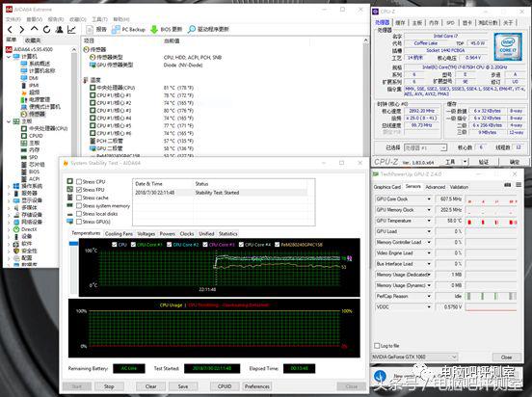The width and height of the screenshot is (532, 397).
Task: Switch to the Statistics tab
Action: (x=228, y=233)
